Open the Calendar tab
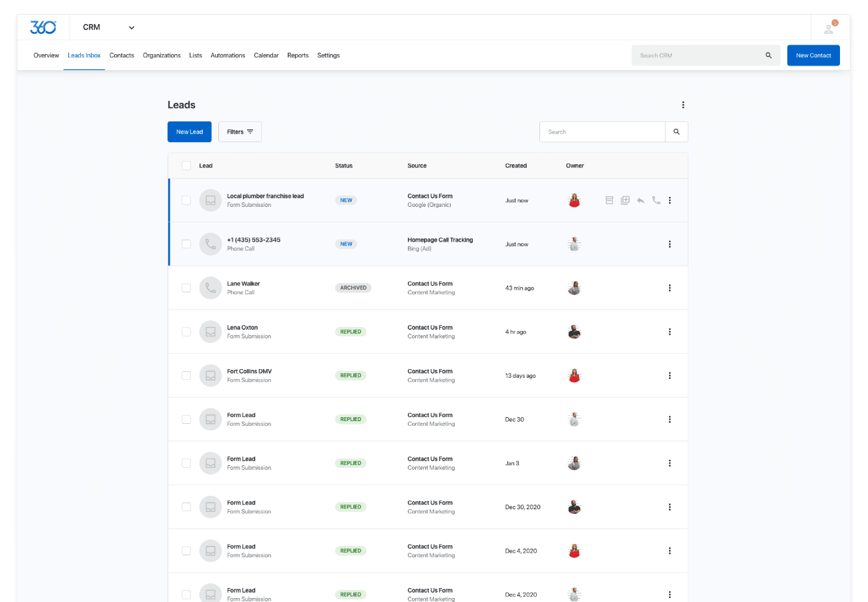The width and height of the screenshot is (868, 602). pos(266,55)
